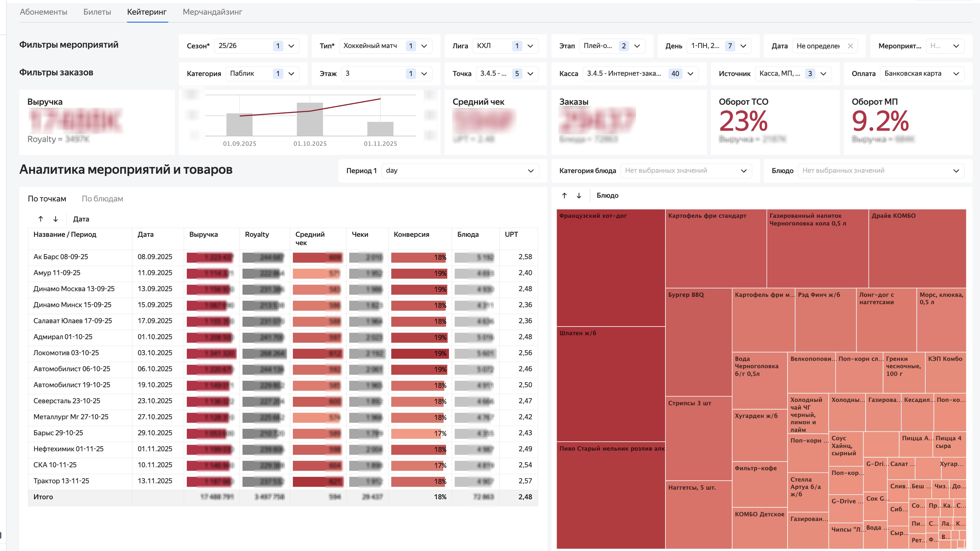Click descending sort arrow above Дата table

tap(56, 219)
